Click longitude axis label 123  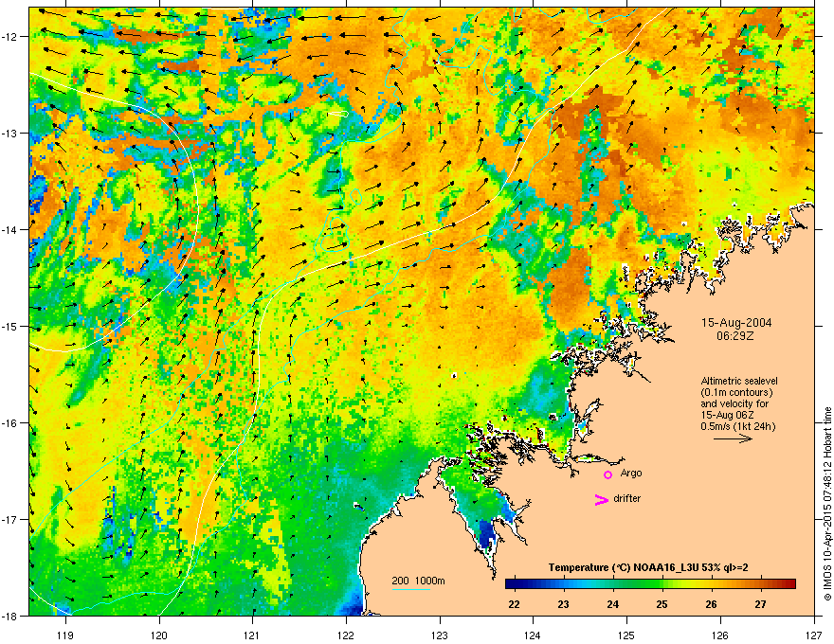click(440, 635)
